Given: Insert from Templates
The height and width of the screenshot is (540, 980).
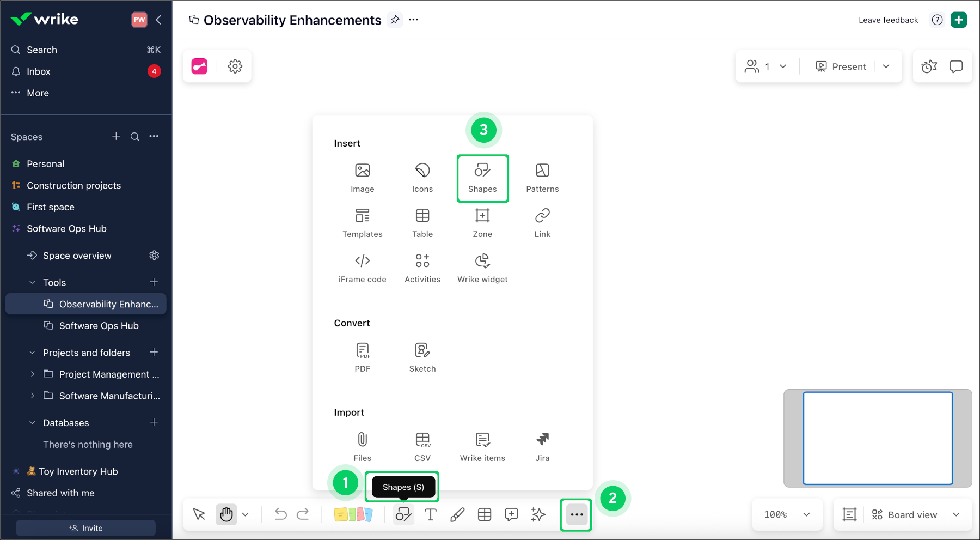Looking at the screenshot, I should pos(363,223).
